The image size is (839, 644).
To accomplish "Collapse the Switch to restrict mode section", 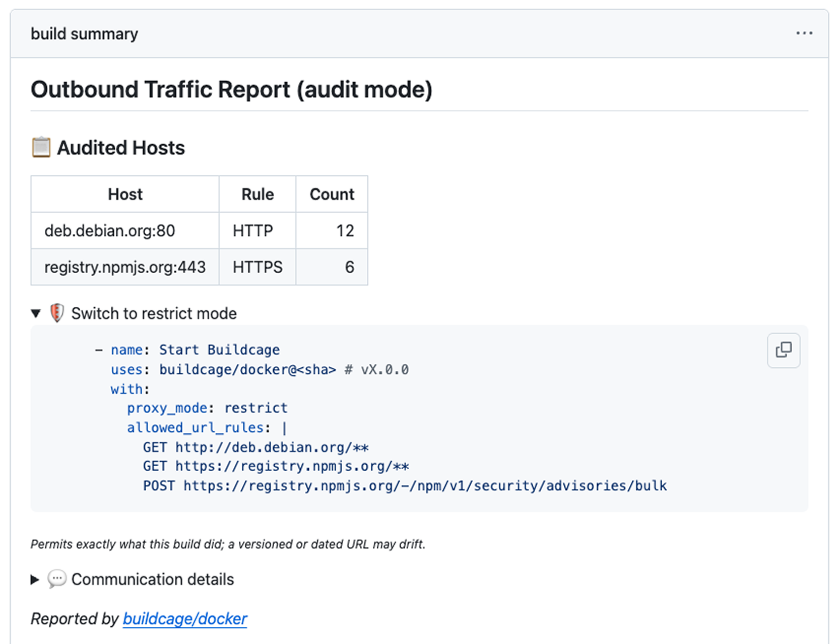I will point(35,313).
